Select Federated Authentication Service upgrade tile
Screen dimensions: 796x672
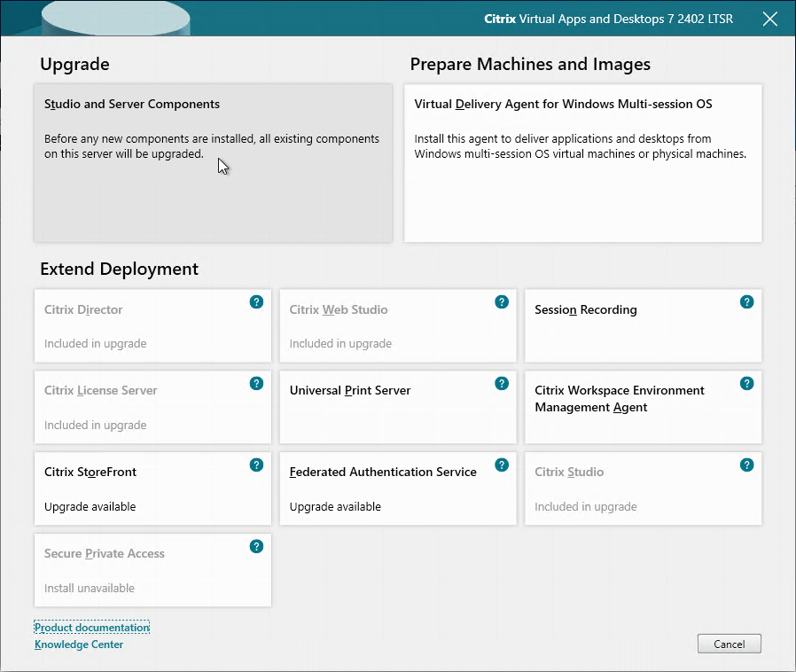[x=398, y=488]
